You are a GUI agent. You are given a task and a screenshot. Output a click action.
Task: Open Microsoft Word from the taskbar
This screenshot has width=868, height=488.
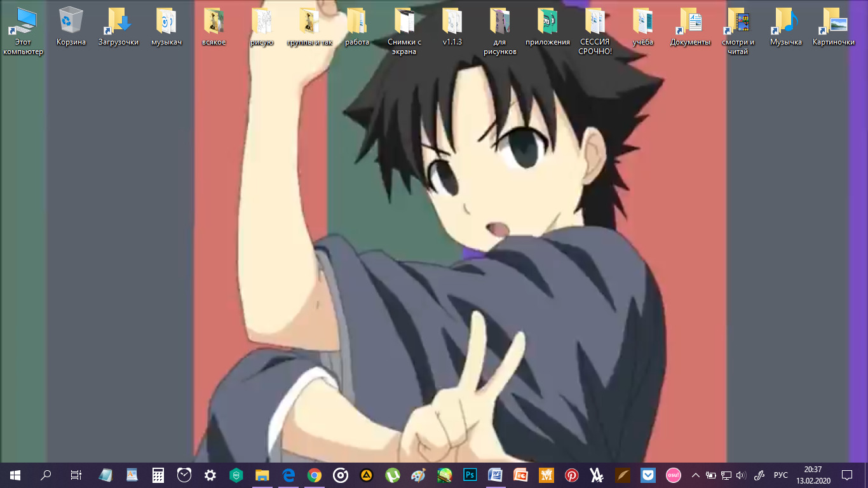pos(495,475)
